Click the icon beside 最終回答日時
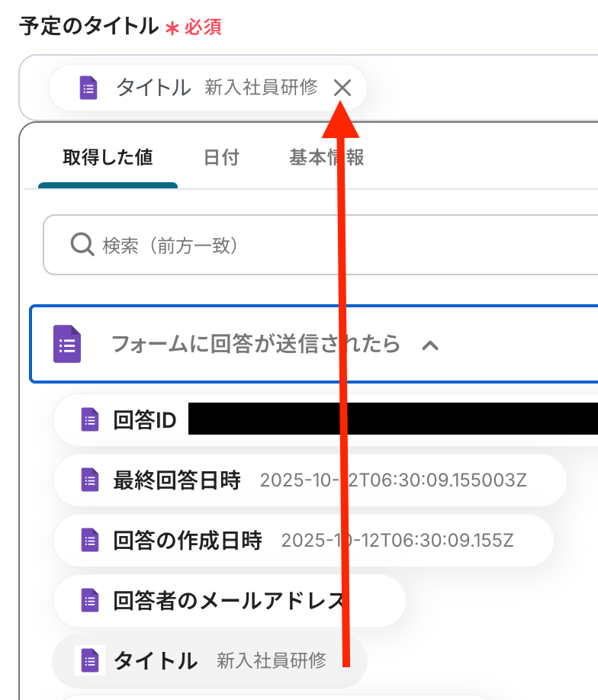The height and width of the screenshot is (700, 598). click(90, 480)
